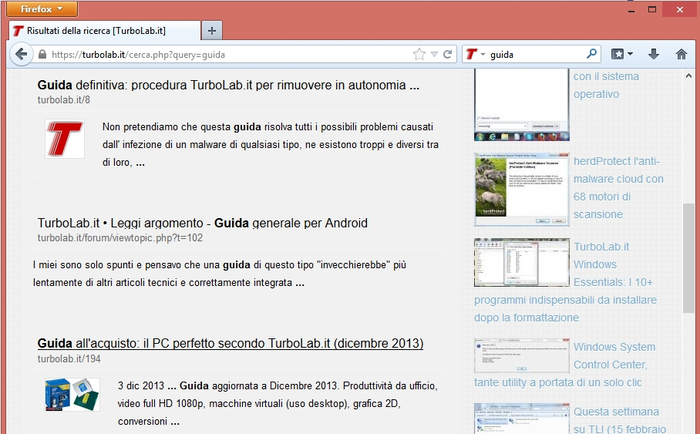Screen dimensions: 700x434
Task: Click the Windows Essentials screenshot thumbnail
Action: tap(521, 262)
